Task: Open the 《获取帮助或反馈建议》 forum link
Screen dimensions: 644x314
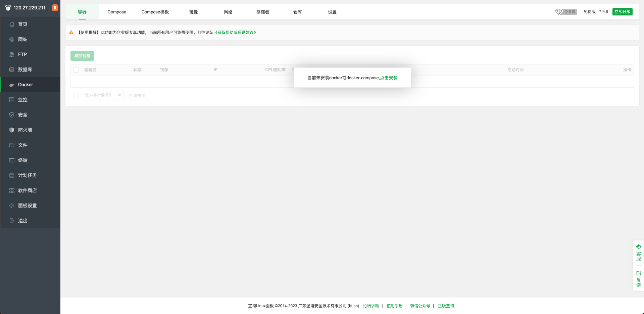Action: 235,32
